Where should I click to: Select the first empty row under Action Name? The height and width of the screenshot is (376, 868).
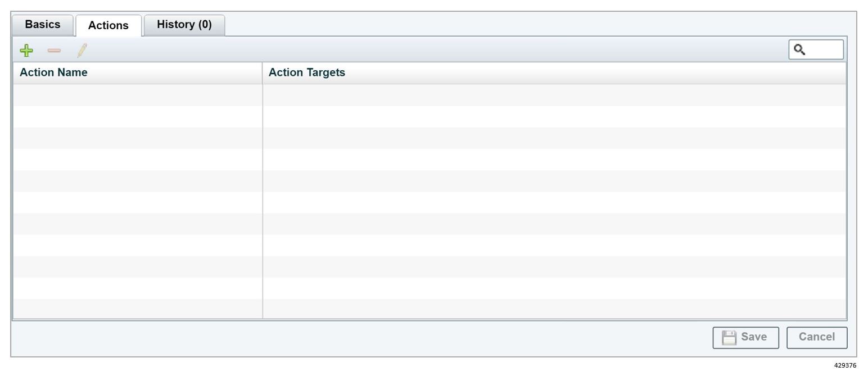(137, 95)
